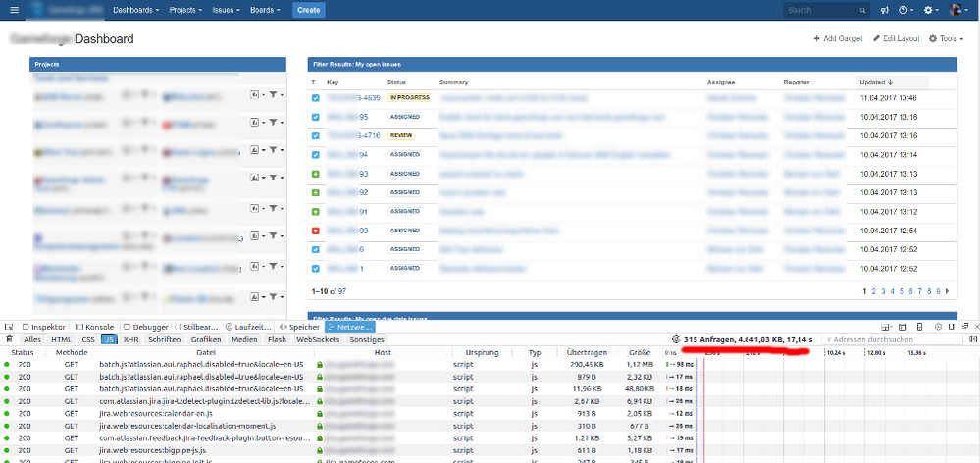Click issue type icon of IN PROGRESS row
The image size is (980, 463).
(x=316, y=98)
